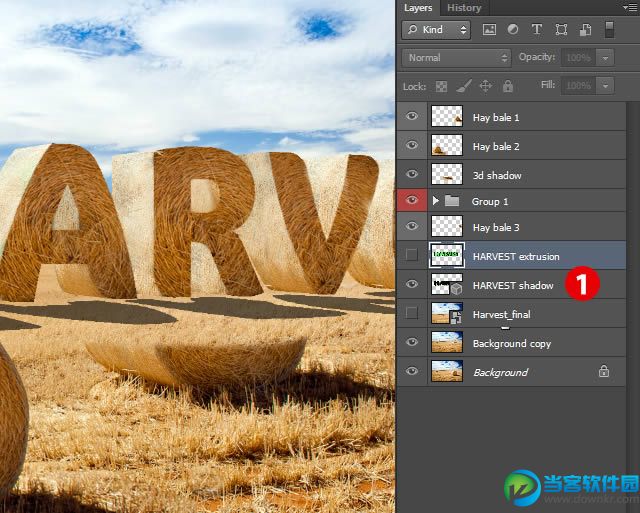Open the Fill slider dropdown arrow
The image size is (640, 513).
tap(605, 86)
